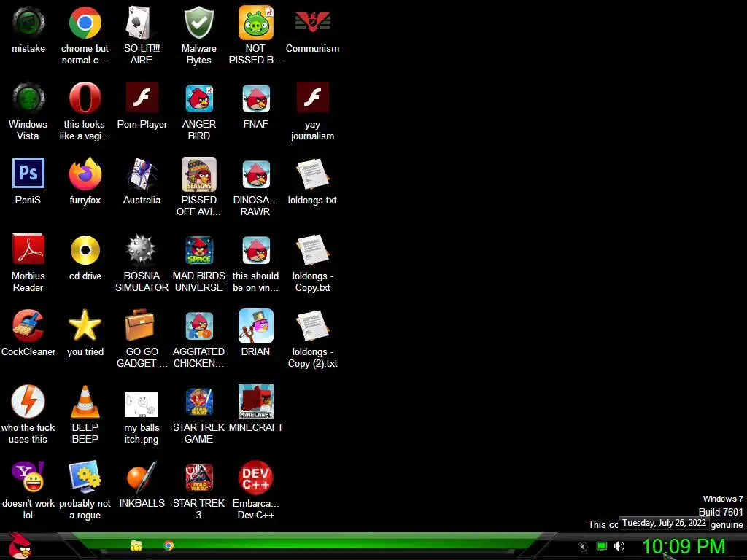
Task: Click the 10:09 PM taskbar clock
Action: [683, 546]
